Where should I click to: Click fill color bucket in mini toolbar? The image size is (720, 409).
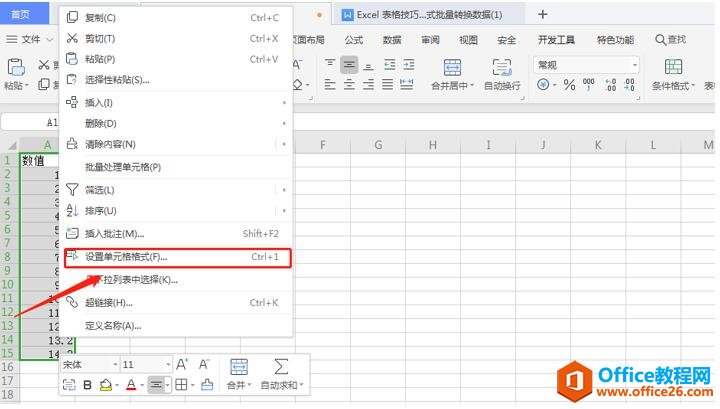click(106, 385)
